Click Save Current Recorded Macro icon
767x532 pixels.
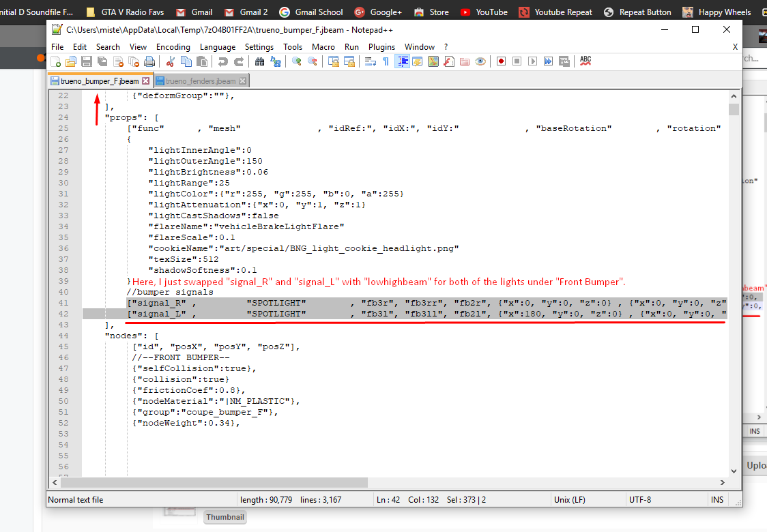pos(564,61)
